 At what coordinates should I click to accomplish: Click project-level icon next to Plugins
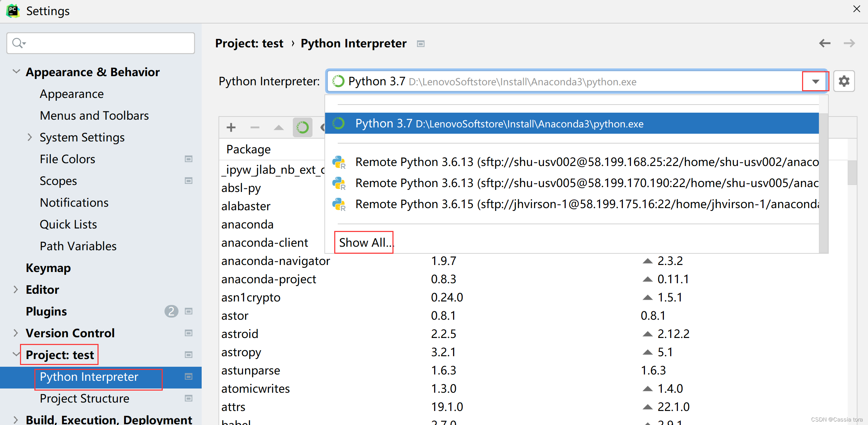point(188,311)
